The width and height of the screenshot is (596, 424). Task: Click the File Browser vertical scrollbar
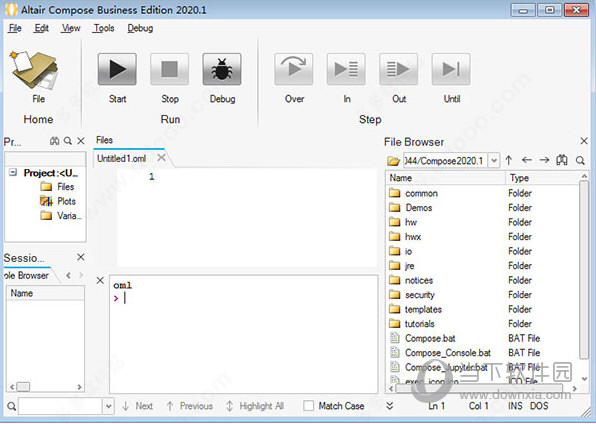point(584,270)
